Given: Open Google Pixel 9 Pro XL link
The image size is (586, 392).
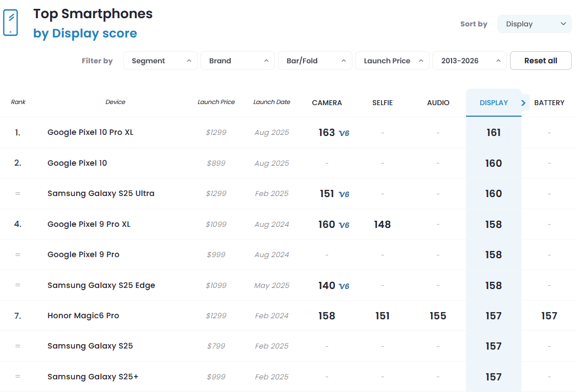Looking at the screenshot, I should click(89, 224).
